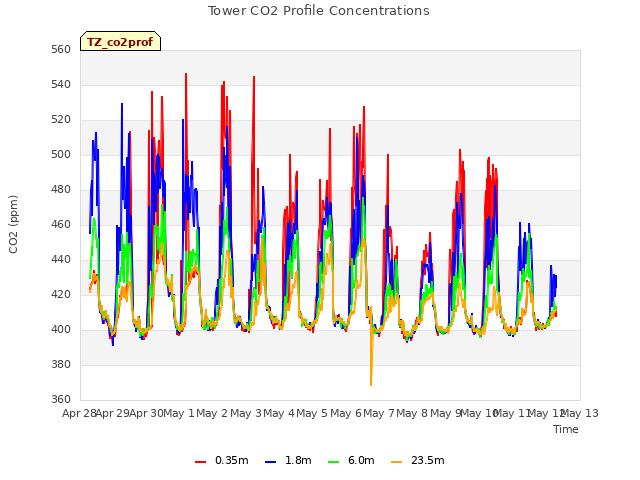Click the 400 y-axis tick value
The height and width of the screenshot is (480, 640).
coord(61,330)
